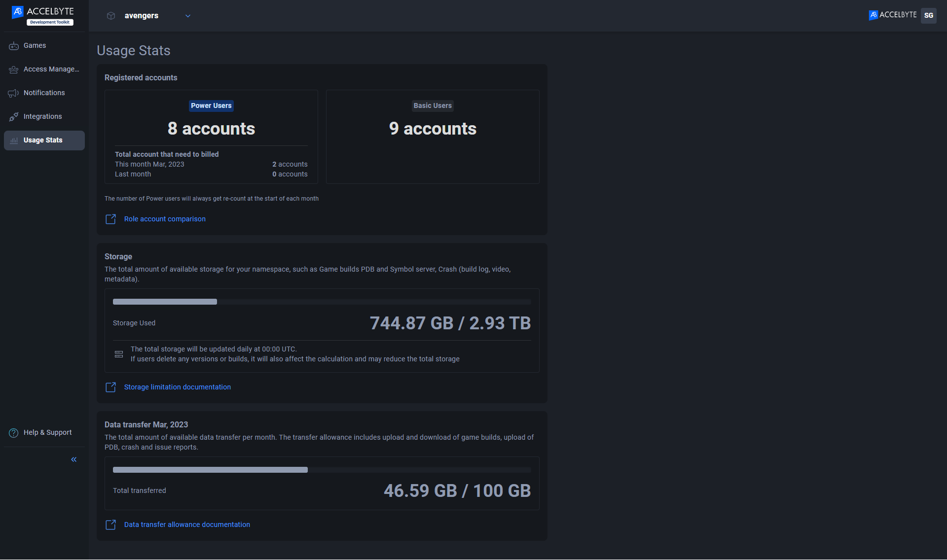Open Help & Support
Screen dimensions: 947x560
(x=44, y=432)
